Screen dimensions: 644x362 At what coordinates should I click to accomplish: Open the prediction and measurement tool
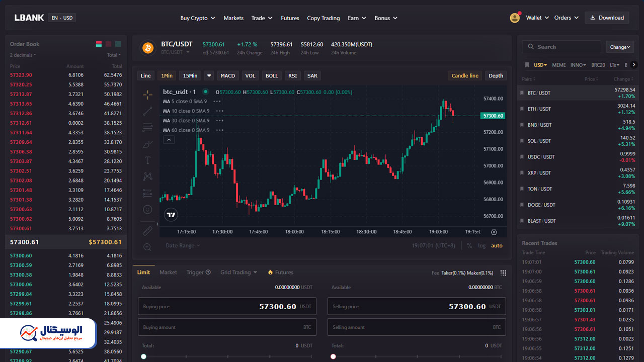[147, 193]
